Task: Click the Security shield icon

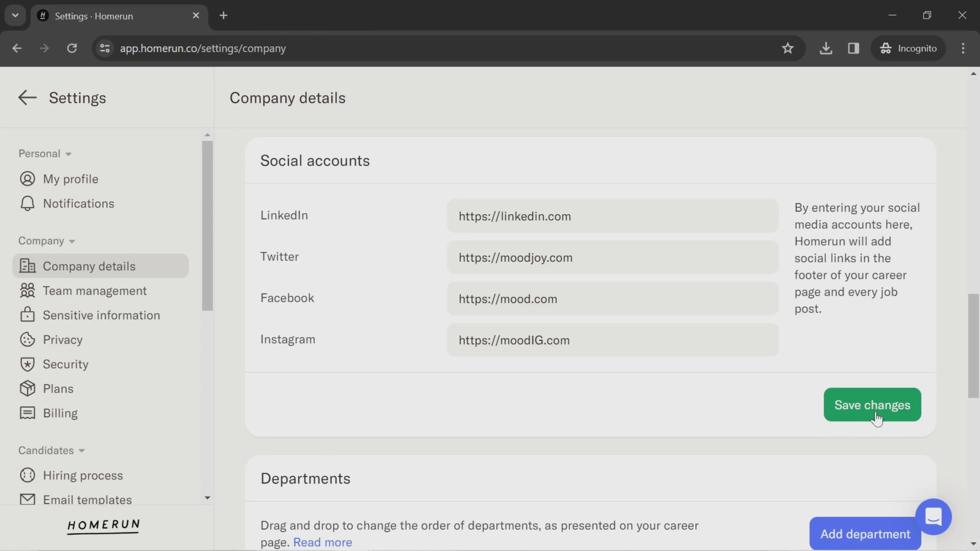Action: click(27, 364)
